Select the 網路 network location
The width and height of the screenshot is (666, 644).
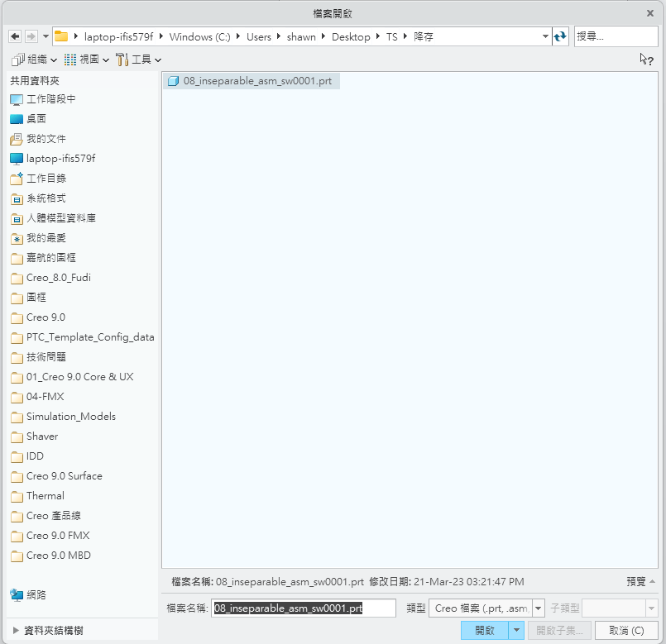tap(36, 595)
